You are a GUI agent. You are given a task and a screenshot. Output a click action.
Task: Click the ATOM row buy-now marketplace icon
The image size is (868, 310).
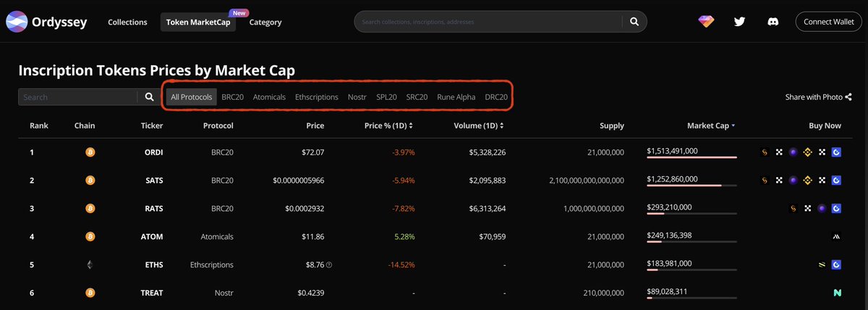(x=836, y=236)
